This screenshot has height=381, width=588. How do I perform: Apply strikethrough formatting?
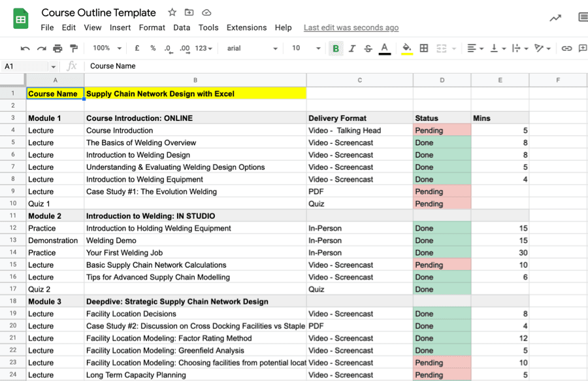coord(368,48)
